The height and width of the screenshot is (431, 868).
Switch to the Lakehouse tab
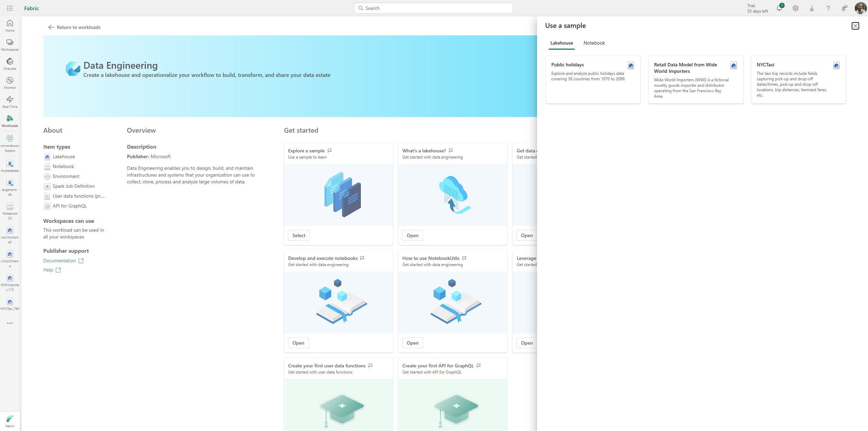pyautogui.click(x=562, y=43)
